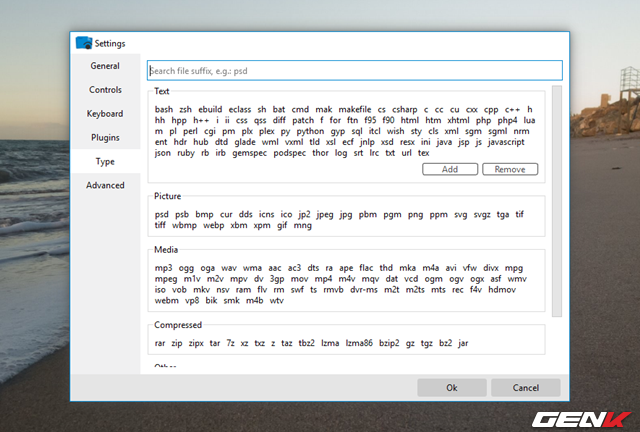Select the mp3 suffix in Media group
640x432 pixels.
[164, 268]
